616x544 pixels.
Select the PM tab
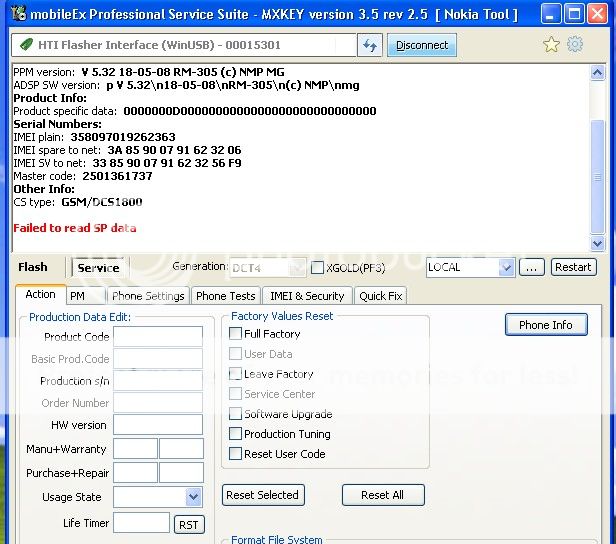click(86, 296)
